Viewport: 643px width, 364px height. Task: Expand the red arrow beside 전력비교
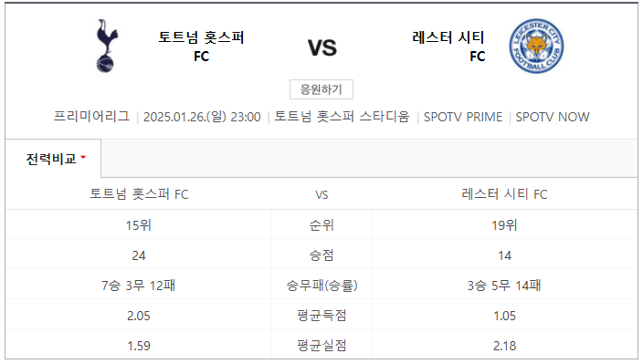(x=84, y=157)
